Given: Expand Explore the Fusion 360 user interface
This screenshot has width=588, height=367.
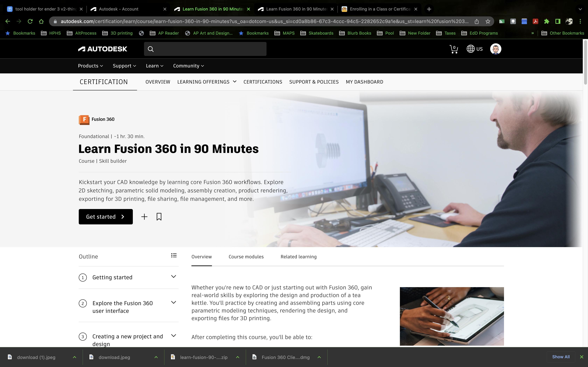Looking at the screenshot, I should (x=173, y=303).
